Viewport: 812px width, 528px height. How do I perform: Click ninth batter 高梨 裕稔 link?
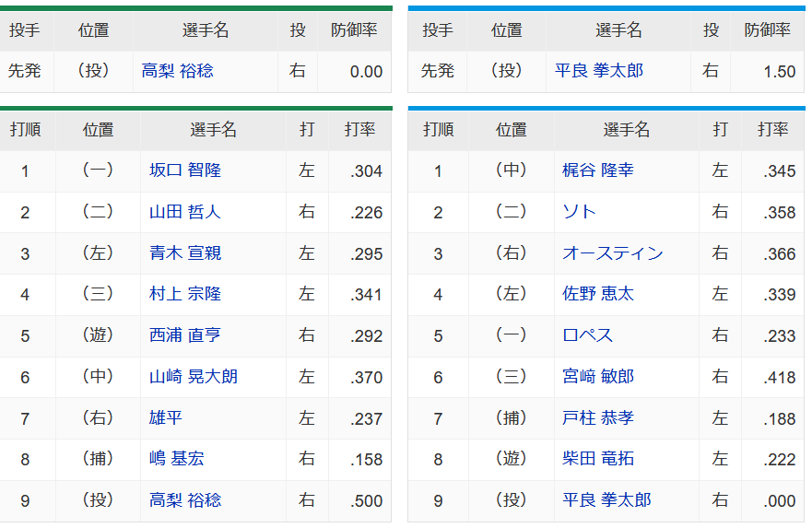click(x=185, y=500)
